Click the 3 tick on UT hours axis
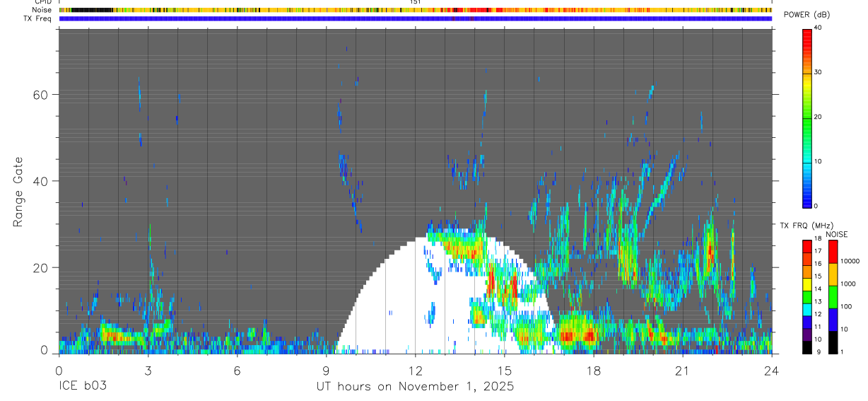This screenshot has height=401, width=868. 148,371
